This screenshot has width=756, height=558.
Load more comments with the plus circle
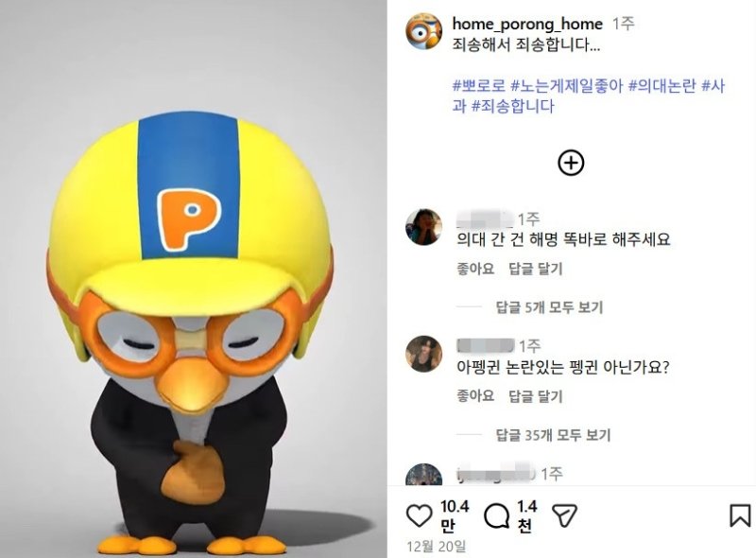[571, 163]
